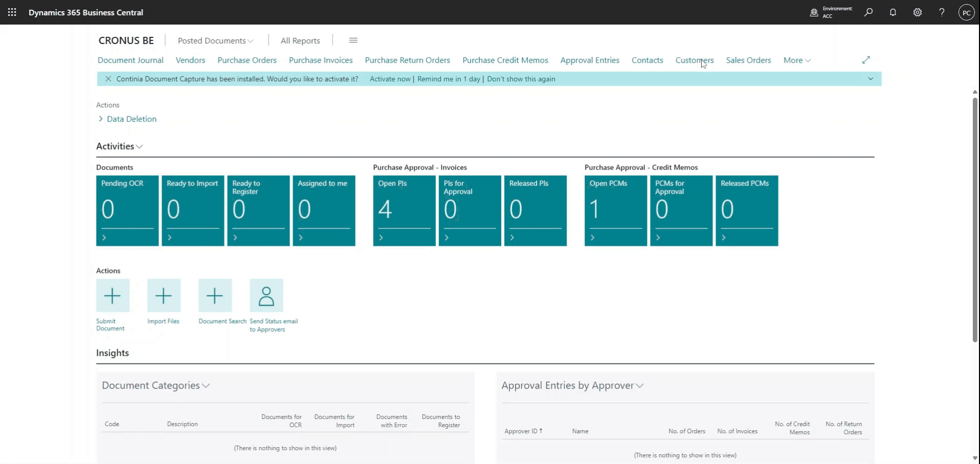Open the Open PCMs tile
The height and width of the screenshot is (464, 980).
click(616, 210)
